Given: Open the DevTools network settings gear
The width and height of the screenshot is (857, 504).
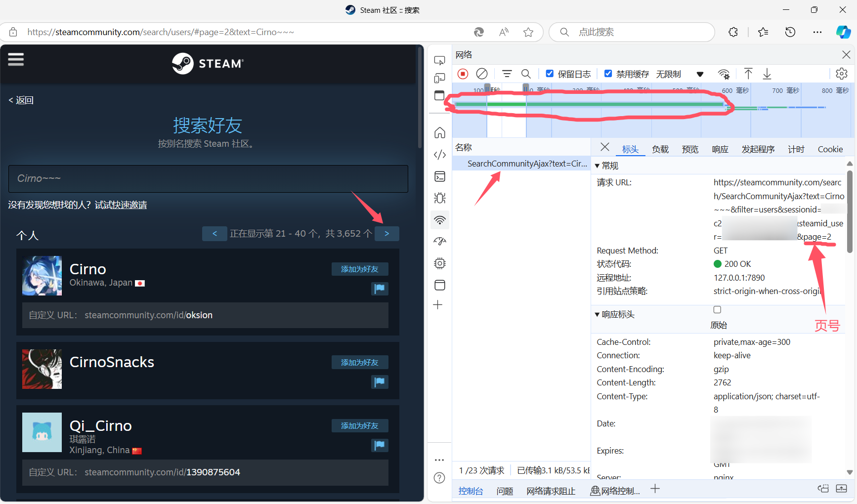Looking at the screenshot, I should coord(841,74).
